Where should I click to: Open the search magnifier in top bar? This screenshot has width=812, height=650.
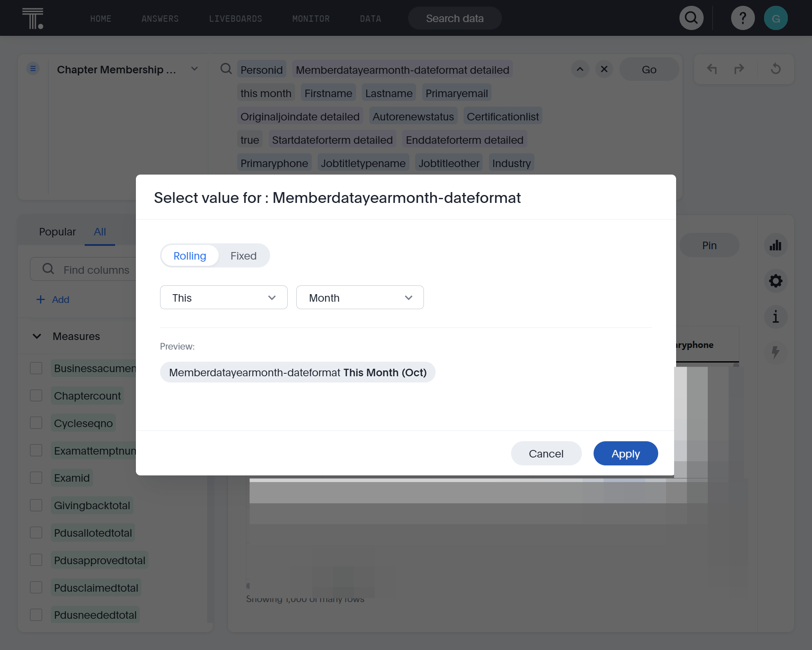[x=691, y=18]
